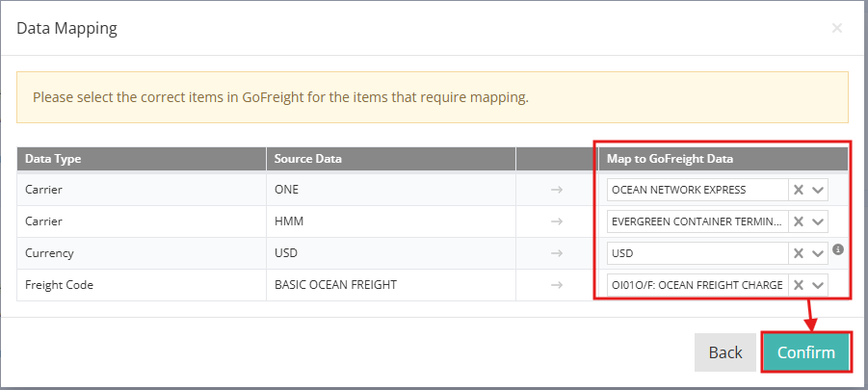This screenshot has height=390, width=868.
Task: Expand the ONE carrier mapping dropdown
Action: 818,190
